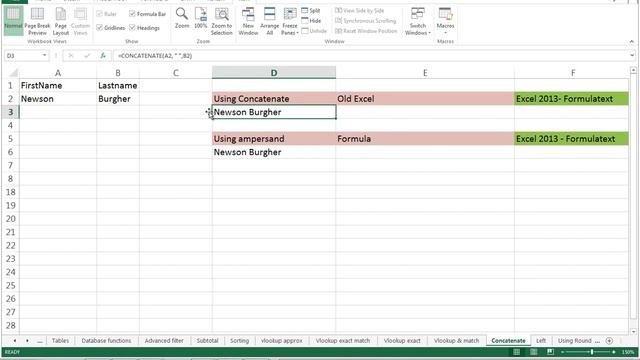Select cell B2 containing Burgher
The height and width of the screenshot is (360, 640).
[118, 99]
